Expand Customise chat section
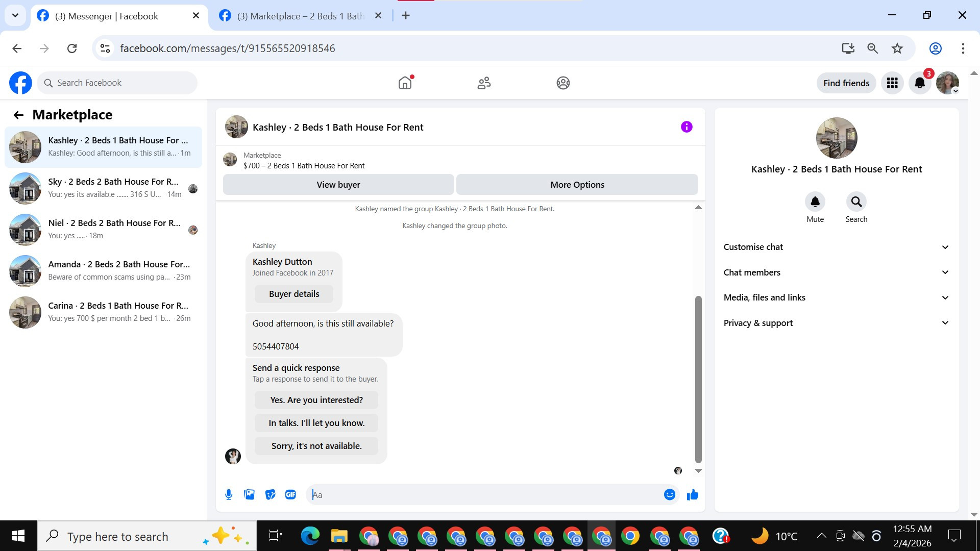Image resolution: width=980 pixels, height=551 pixels. click(x=836, y=247)
